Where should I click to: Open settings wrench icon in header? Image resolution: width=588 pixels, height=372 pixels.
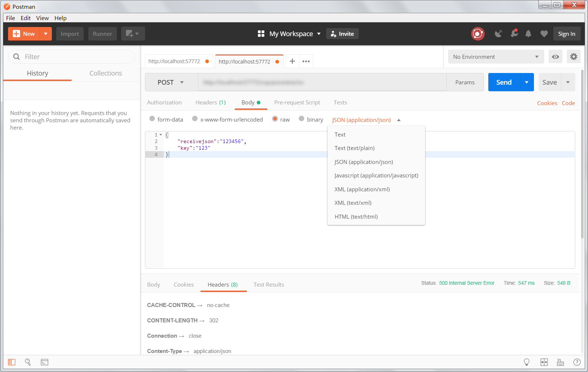(514, 34)
